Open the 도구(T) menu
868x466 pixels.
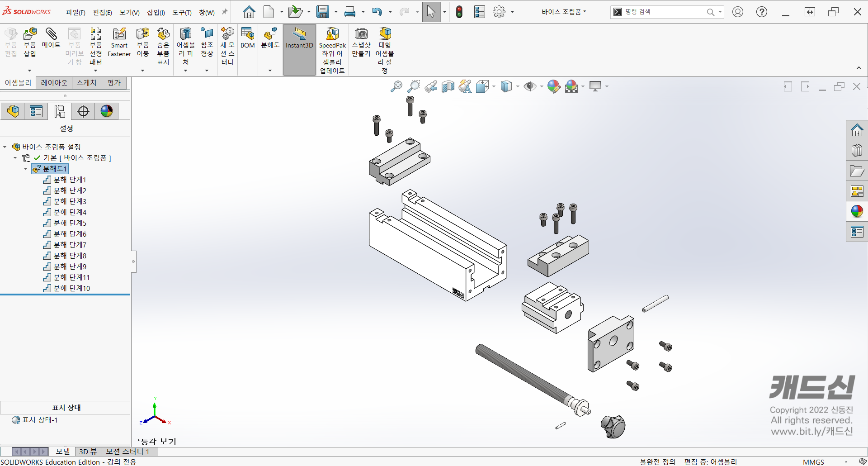coord(182,13)
